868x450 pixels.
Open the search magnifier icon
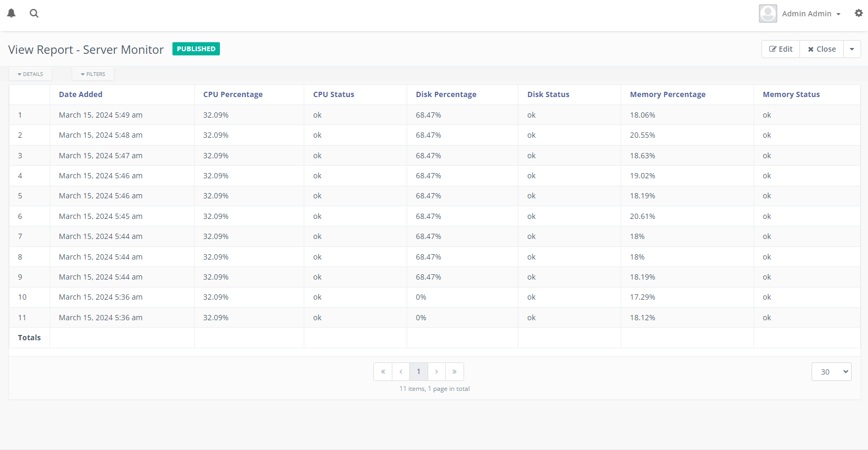34,13
